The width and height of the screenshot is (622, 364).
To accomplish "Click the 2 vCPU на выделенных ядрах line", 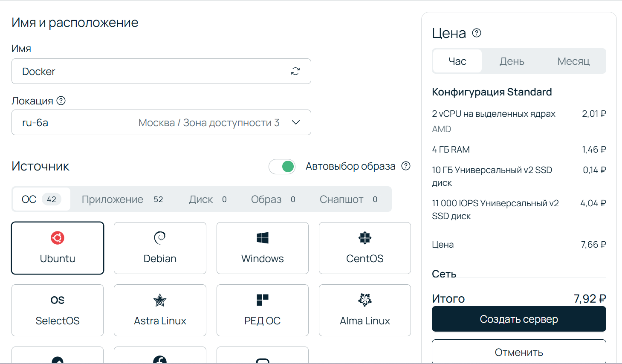I will click(519, 114).
